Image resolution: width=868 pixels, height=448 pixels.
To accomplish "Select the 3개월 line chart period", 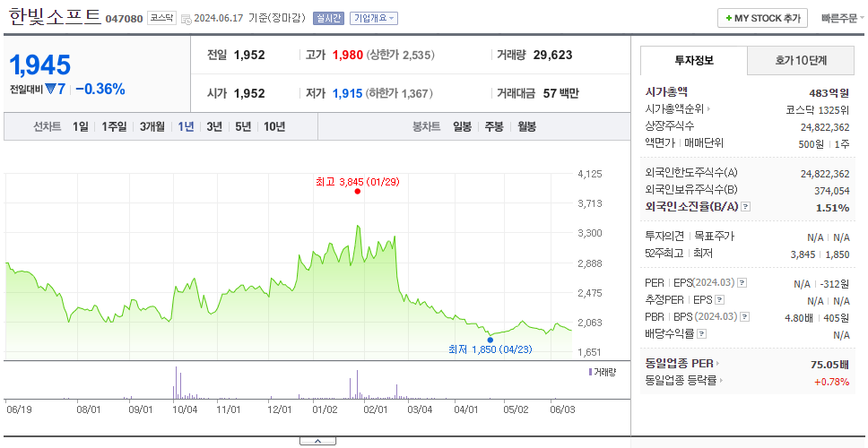I will [x=152, y=126].
